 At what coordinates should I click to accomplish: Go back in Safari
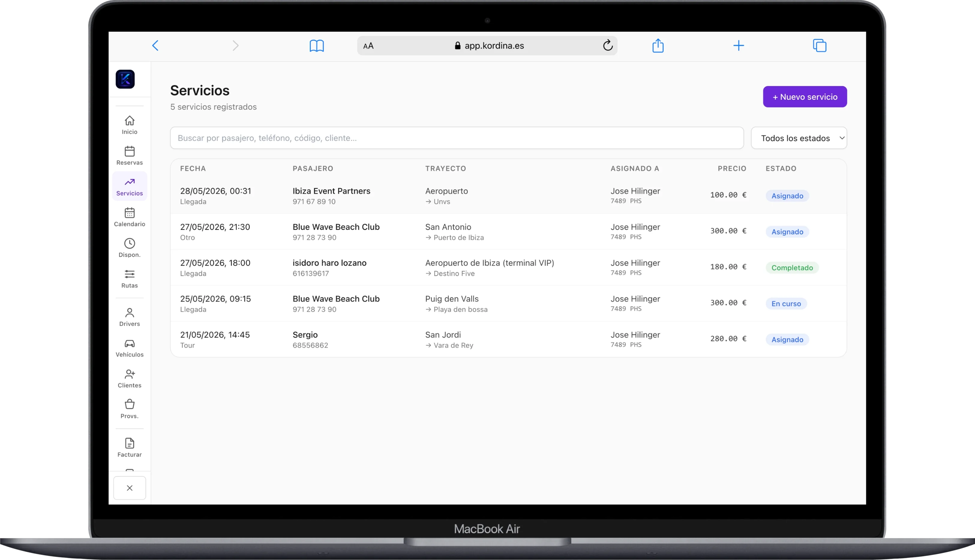pyautogui.click(x=155, y=46)
